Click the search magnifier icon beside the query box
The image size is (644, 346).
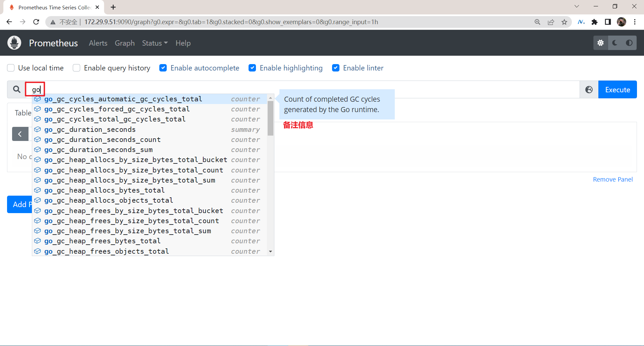click(16, 89)
